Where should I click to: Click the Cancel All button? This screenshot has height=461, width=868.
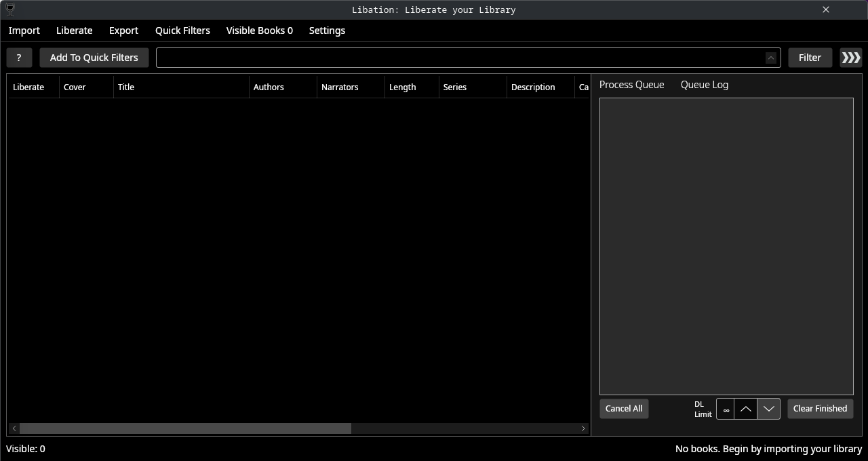point(624,409)
